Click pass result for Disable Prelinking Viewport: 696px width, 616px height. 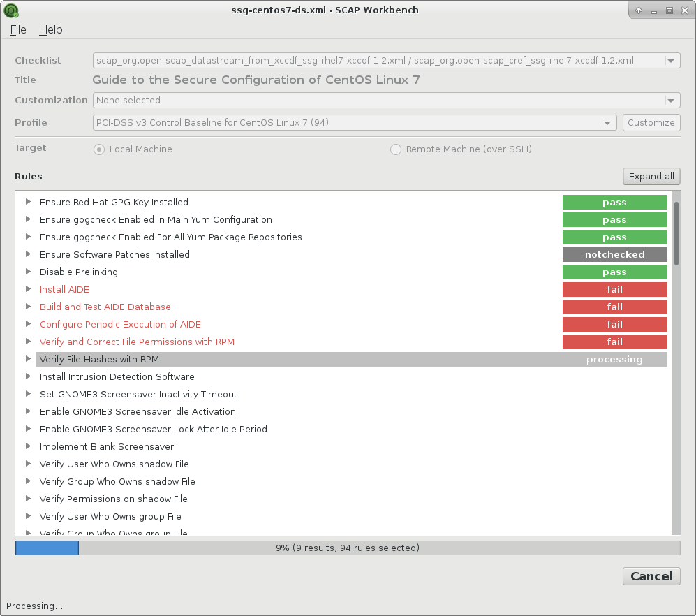pos(615,272)
